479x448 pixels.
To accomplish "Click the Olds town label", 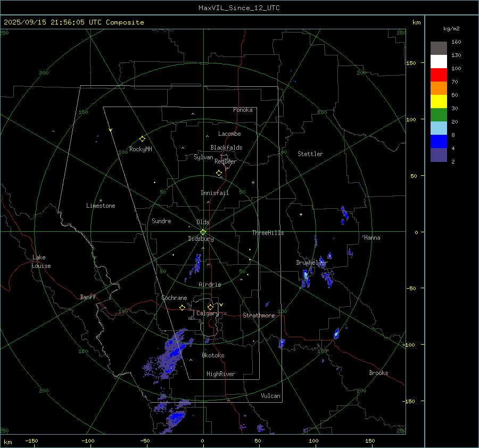I will click(203, 222).
